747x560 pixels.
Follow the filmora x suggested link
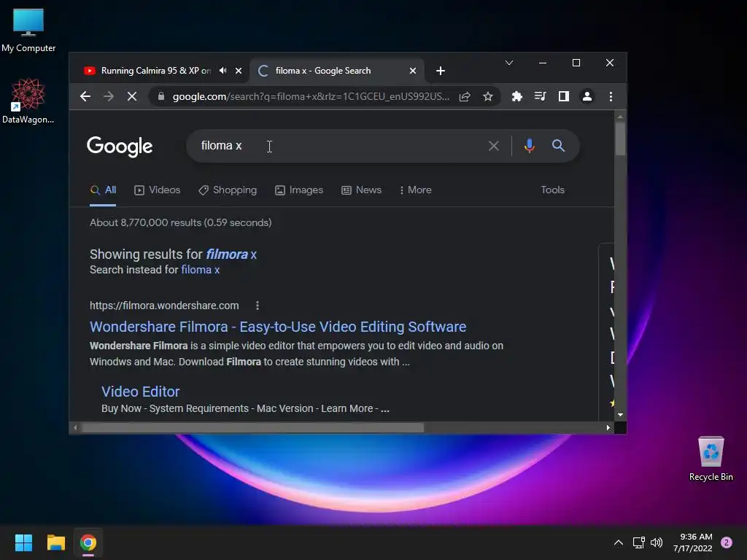[231, 254]
